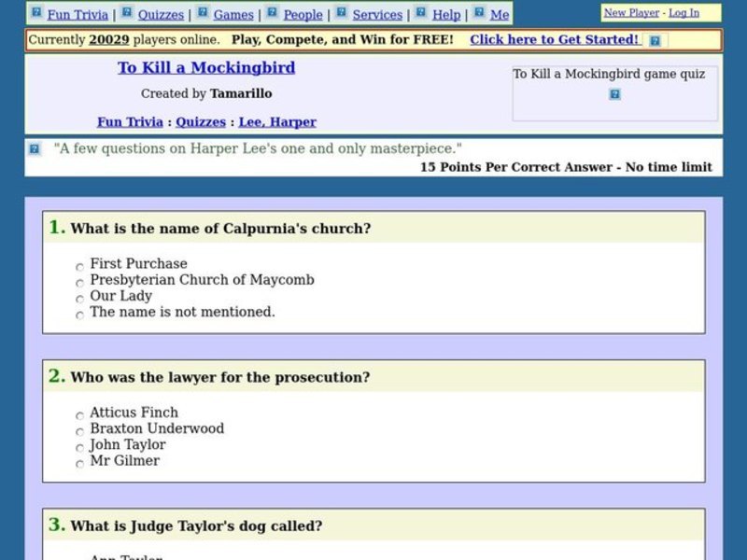
Task: Click the icon next to Quizzes menu
Action: coord(127,13)
